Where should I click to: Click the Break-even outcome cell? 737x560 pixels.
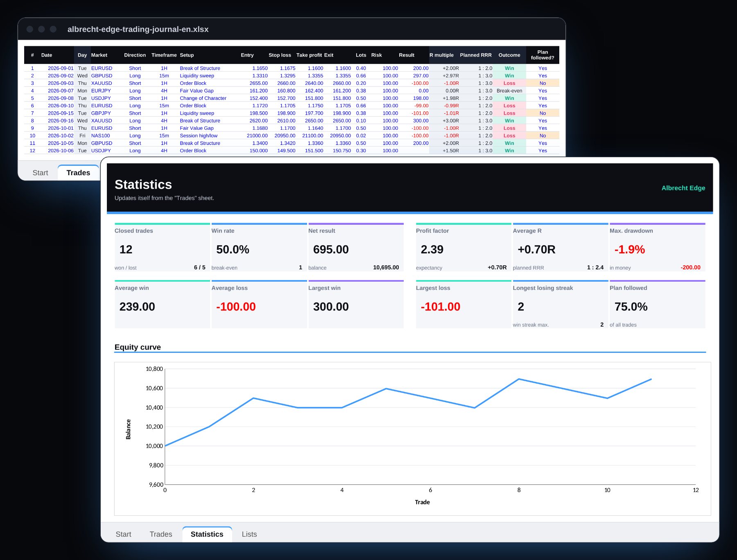coord(509,91)
